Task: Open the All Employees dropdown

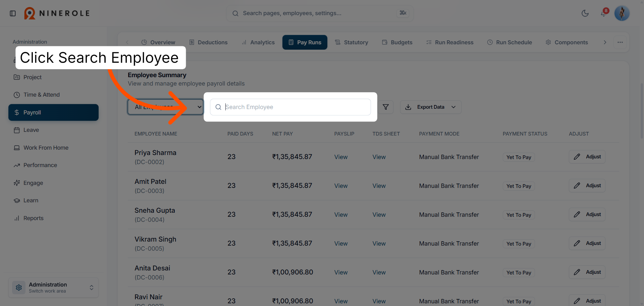Action: [165, 107]
